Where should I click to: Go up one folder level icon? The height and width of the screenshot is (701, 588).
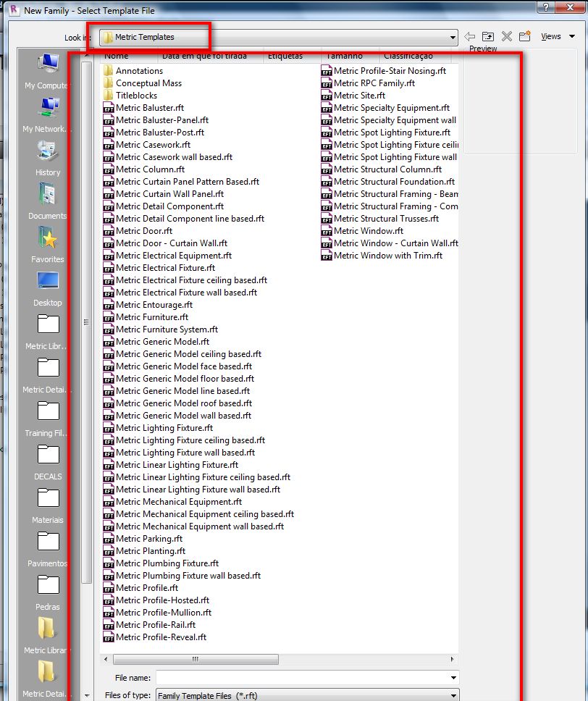click(x=488, y=37)
